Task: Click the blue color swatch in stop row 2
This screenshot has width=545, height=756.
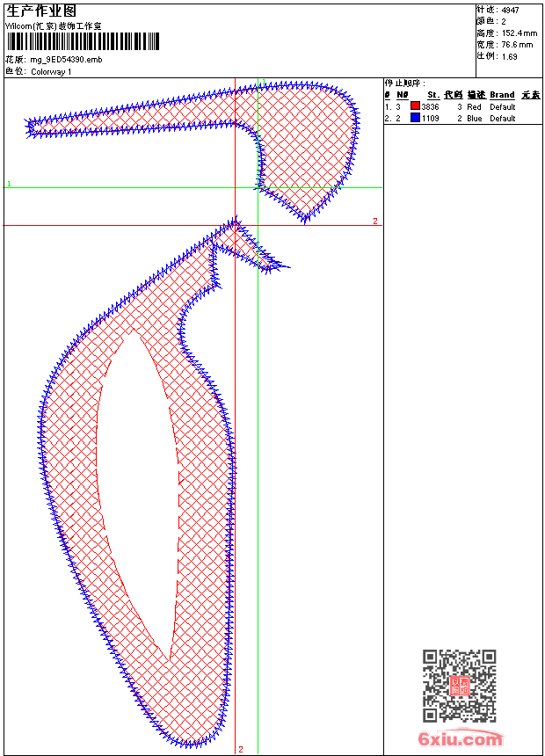Action: pyautogui.click(x=415, y=118)
